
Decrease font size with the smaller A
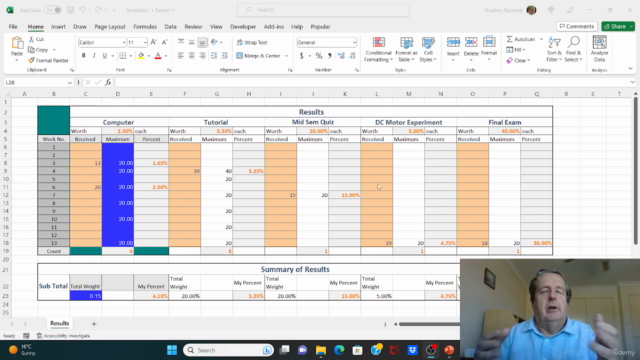tap(164, 42)
